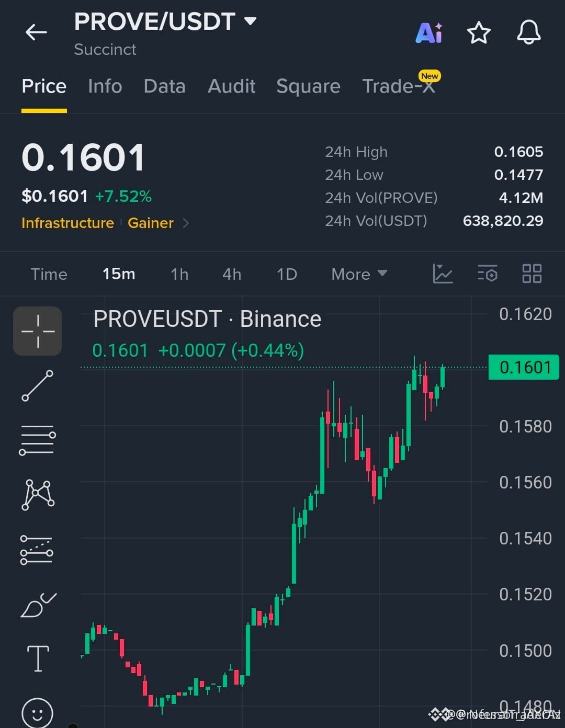Screen dimensions: 565x728
Task: Click the +7.52% change percentage
Action: 123,196
